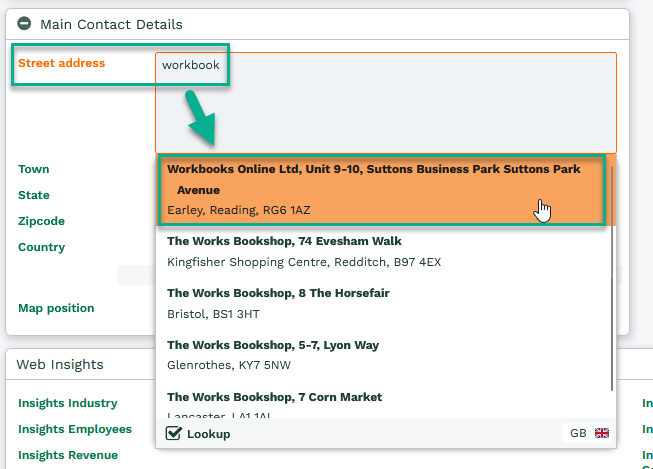Click the Country field label

click(x=42, y=247)
